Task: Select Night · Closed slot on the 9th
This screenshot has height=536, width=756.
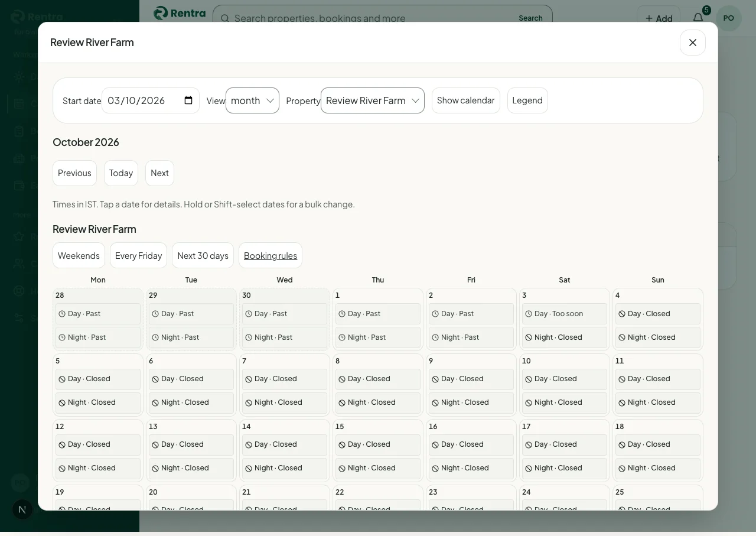Action: (471, 402)
